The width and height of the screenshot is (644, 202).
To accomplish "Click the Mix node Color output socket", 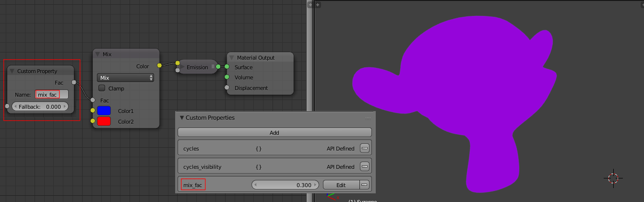I will [x=159, y=65].
